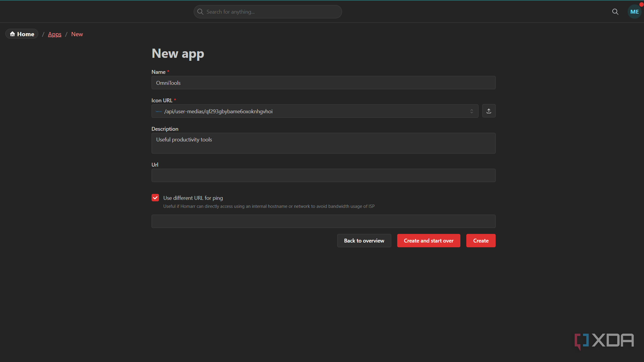The height and width of the screenshot is (362, 644).
Task: Click the empty Url input field
Action: tap(323, 176)
